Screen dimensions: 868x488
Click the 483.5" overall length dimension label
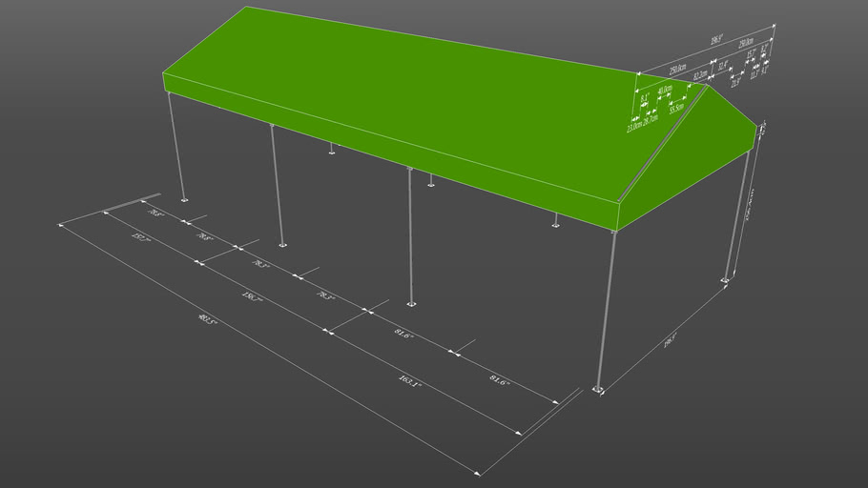point(208,320)
